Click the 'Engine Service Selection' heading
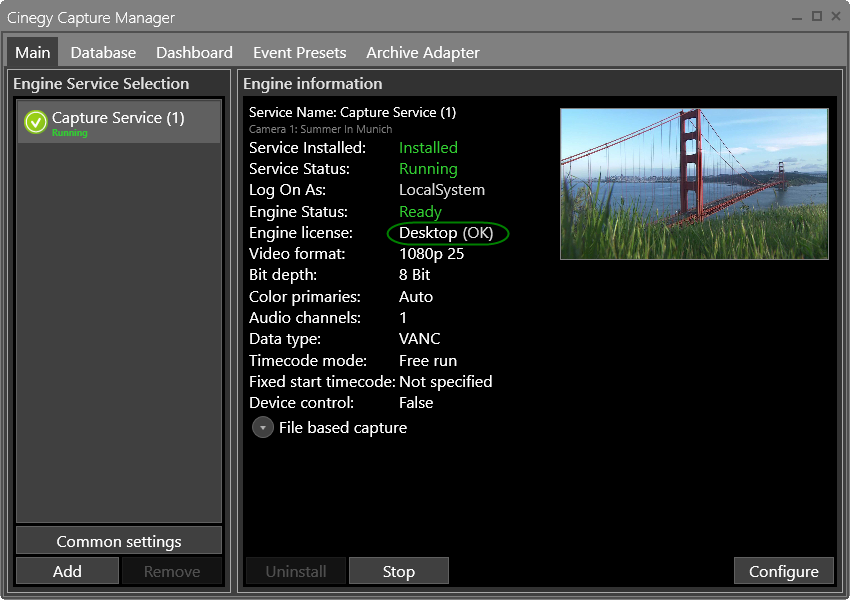850x600 pixels. coord(101,84)
